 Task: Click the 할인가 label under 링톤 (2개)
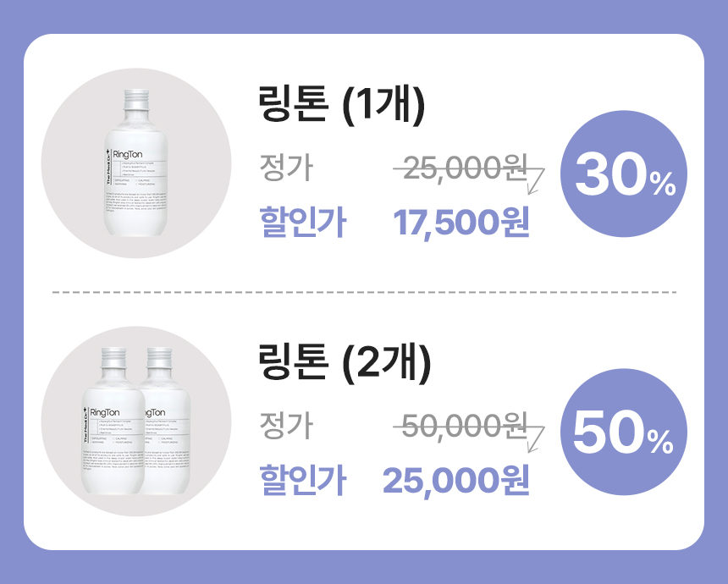[x=301, y=480]
